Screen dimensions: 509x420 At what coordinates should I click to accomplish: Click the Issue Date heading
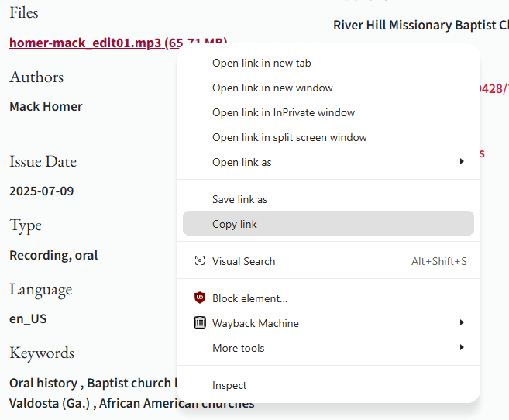click(43, 161)
